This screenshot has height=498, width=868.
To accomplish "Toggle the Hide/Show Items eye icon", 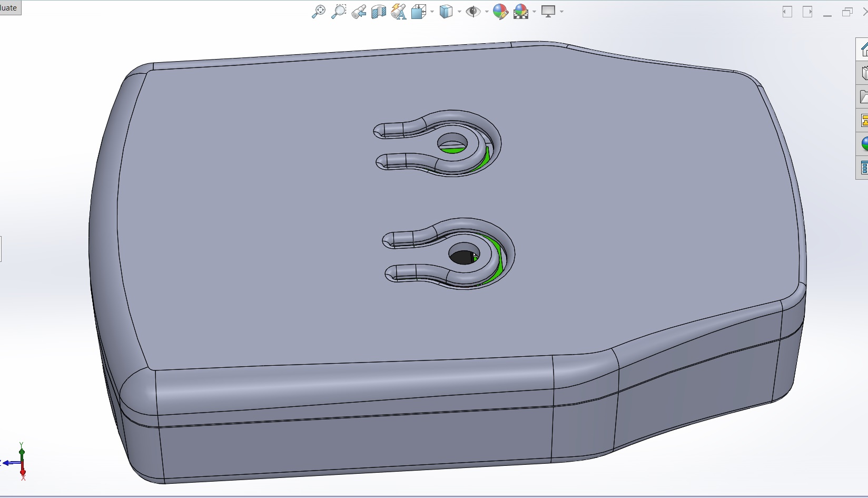I will pyautogui.click(x=474, y=12).
